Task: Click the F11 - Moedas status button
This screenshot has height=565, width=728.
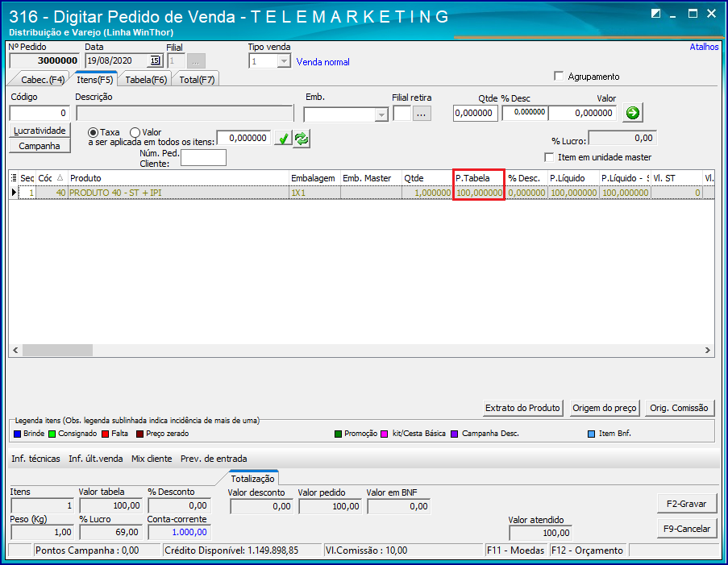Action: 515,550
